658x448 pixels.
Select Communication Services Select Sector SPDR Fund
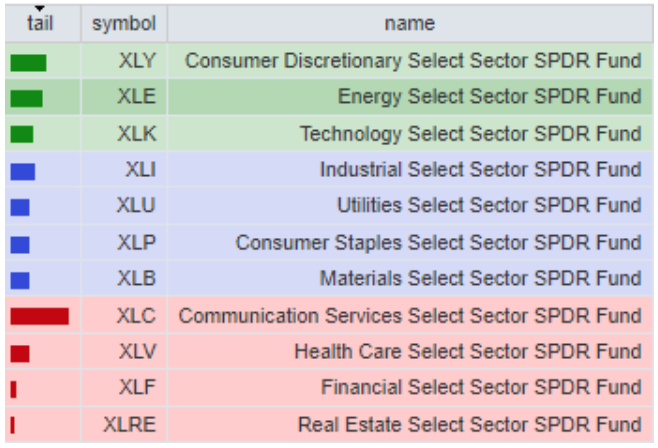click(410, 316)
